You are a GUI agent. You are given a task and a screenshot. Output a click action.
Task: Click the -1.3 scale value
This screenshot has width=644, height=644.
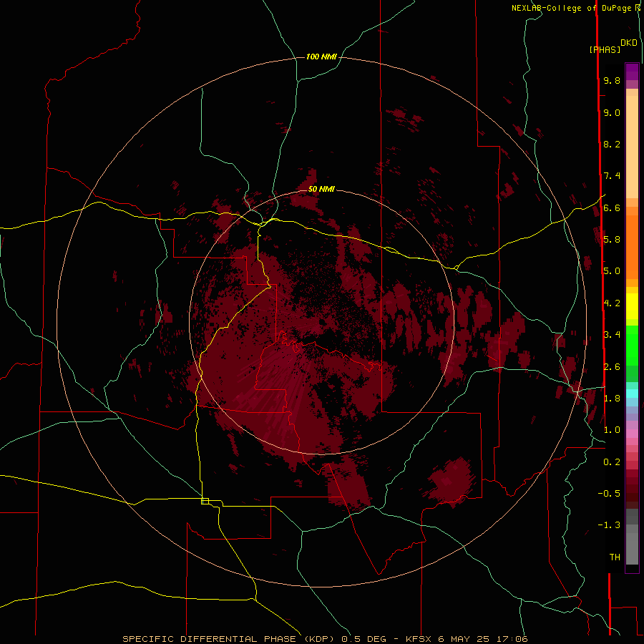pos(609,525)
